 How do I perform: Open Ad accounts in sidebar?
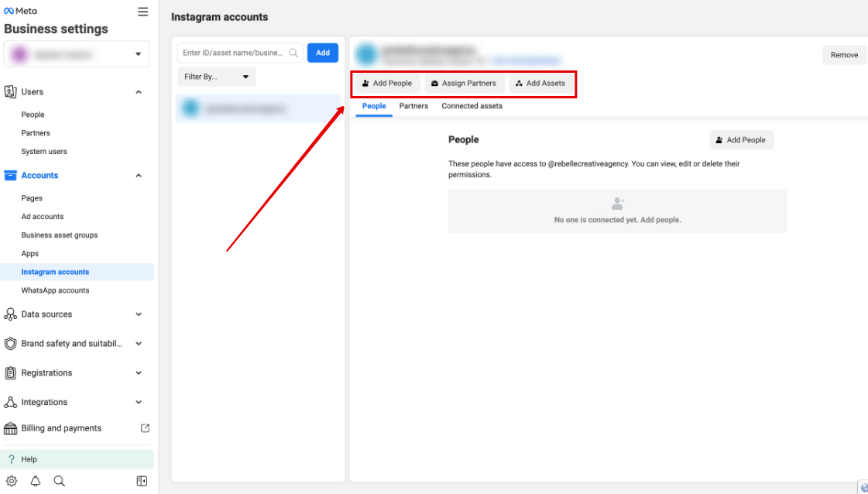(42, 217)
